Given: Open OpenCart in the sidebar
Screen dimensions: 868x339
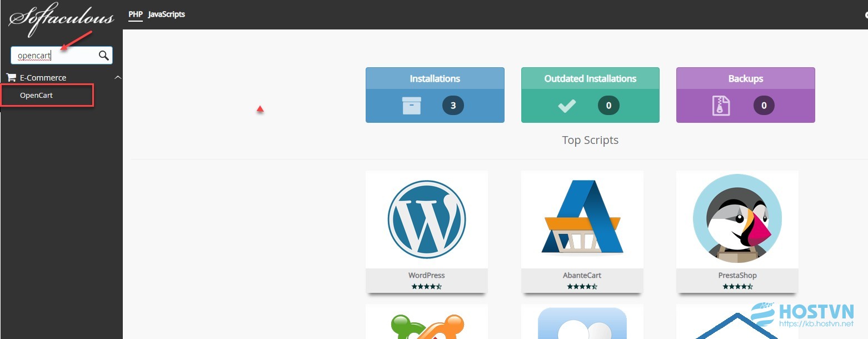Looking at the screenshot, I should click(37, 96).
